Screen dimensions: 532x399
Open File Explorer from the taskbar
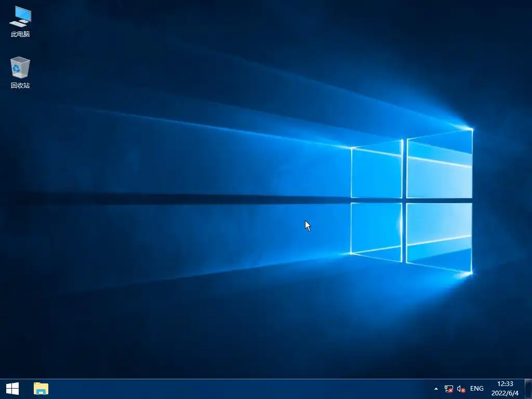point(41,389)
